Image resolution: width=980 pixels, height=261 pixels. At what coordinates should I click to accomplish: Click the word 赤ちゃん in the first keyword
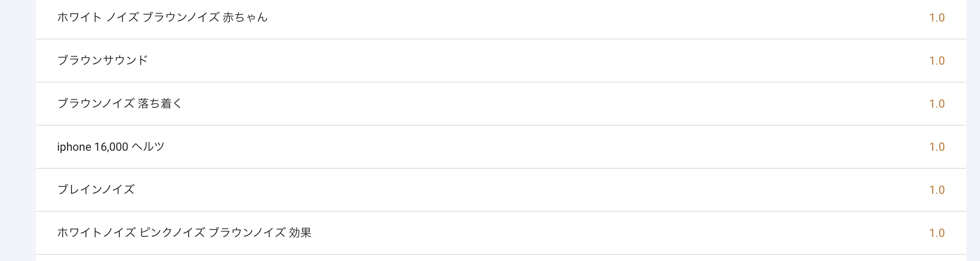click(x=245, y=18)
